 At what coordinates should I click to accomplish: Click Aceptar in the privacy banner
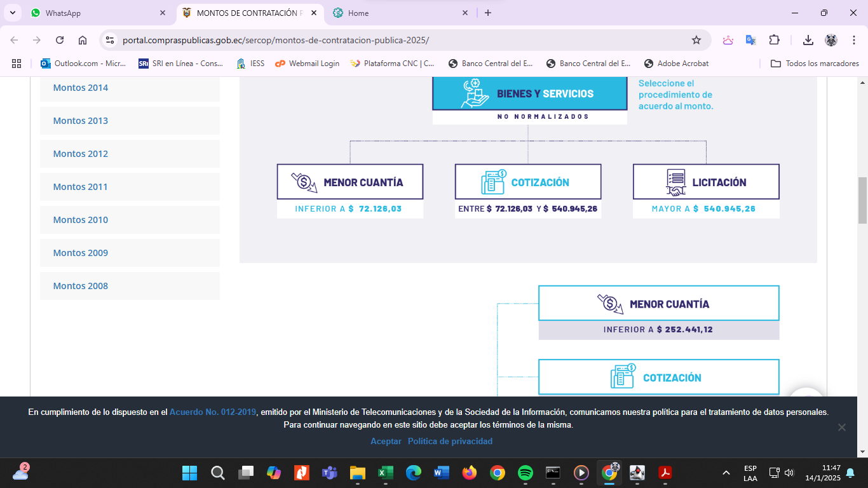coord(386,441)
